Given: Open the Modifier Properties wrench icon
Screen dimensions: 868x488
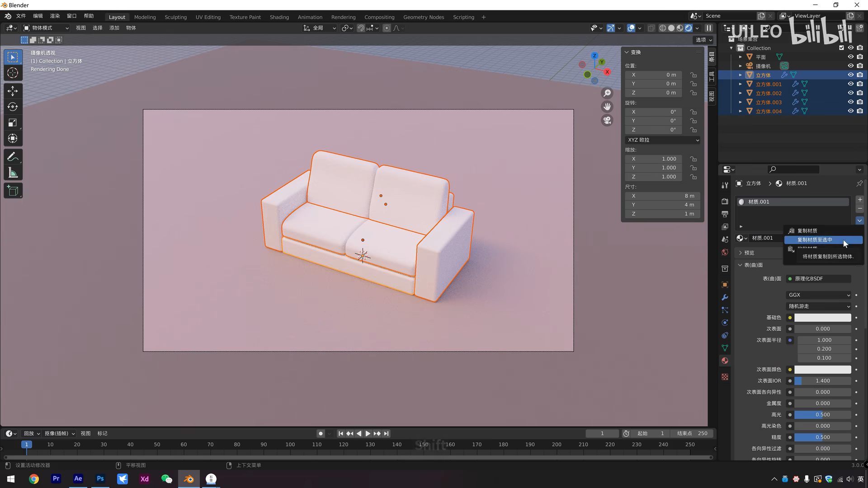Looking at the screenshot, I should (x=725, y=297).
